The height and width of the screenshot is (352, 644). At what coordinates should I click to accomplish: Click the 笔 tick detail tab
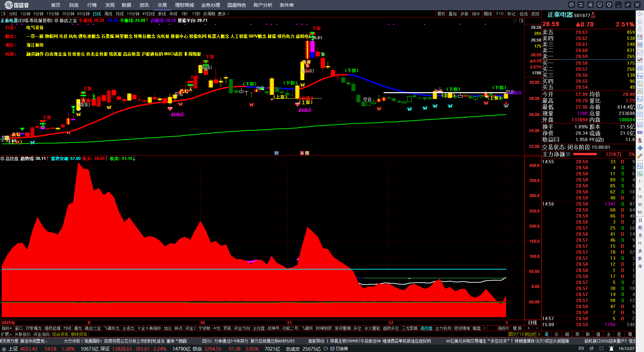click(546, 334)
